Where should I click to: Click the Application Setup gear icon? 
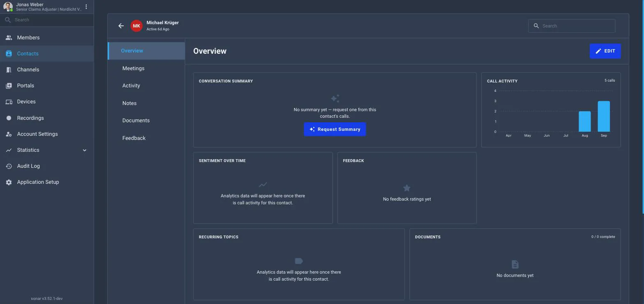point(9,182)
